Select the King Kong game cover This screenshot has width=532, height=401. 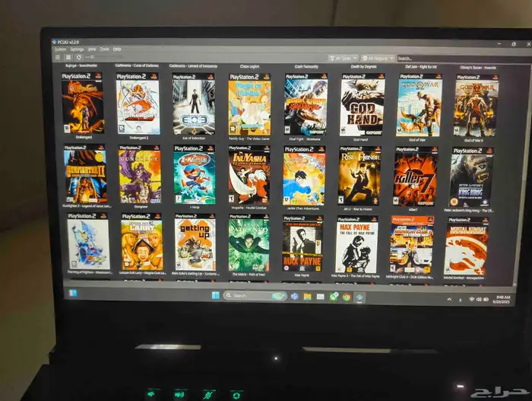[472, 177]
